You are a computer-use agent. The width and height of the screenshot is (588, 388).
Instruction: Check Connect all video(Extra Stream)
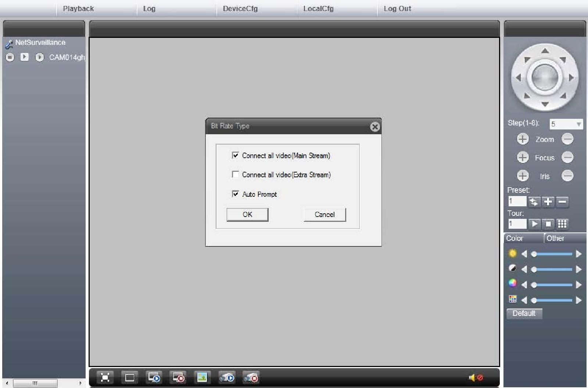pos(236,174)
